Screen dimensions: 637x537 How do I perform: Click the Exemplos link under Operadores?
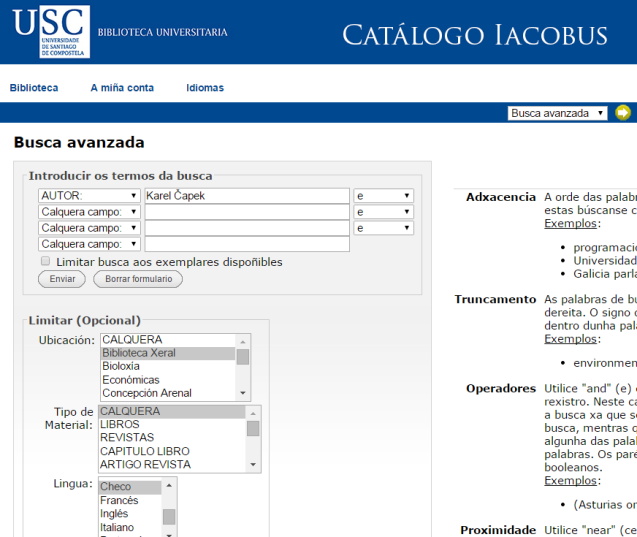coord(570,481)
